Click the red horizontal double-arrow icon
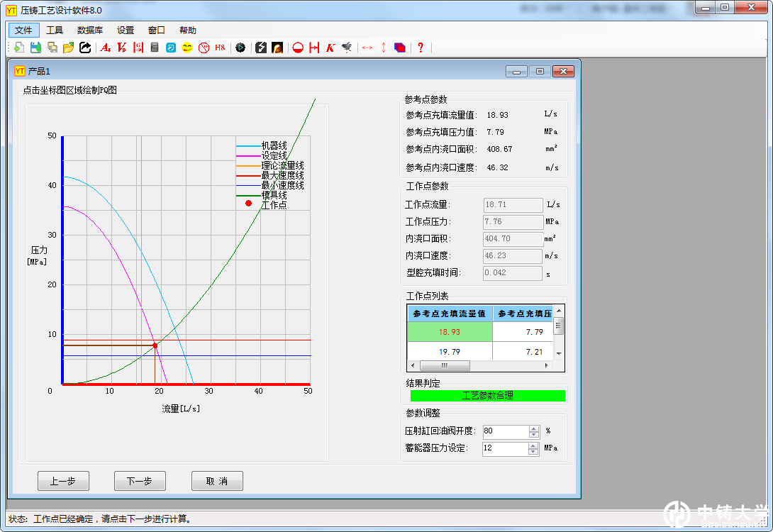Image resolution: width=773 pixels, height=532 pixels. [x=367, y=48]
